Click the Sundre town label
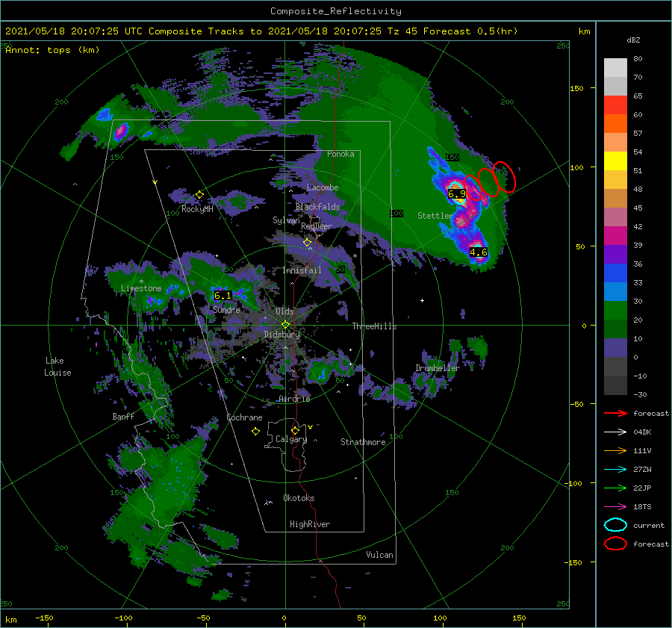672x628 pixels. tap(226, 309)
